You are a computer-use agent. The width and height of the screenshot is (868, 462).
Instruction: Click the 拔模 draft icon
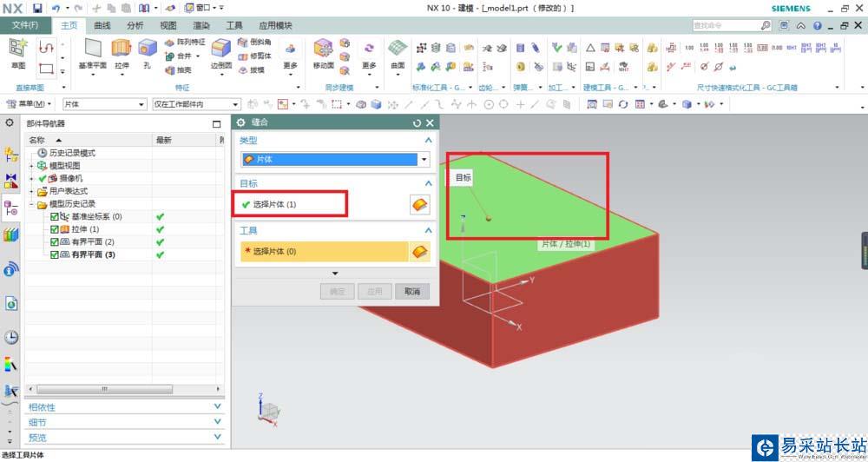pyautogui.click(x=242, y=69)
